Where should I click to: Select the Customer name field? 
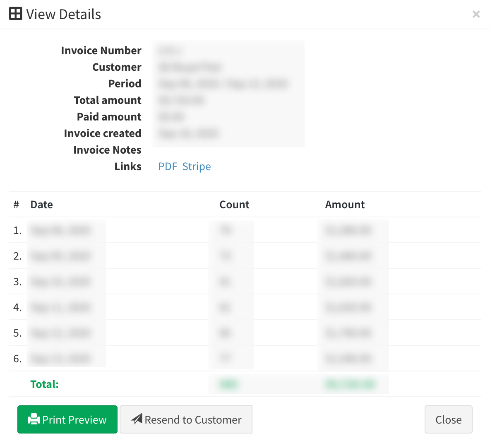[x=190, y=67]
